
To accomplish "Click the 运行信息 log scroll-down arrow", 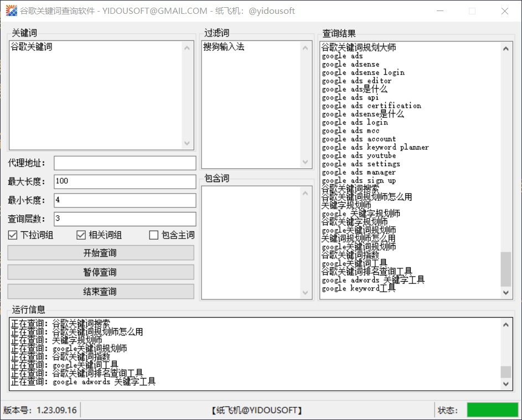I will pos(506,383).
